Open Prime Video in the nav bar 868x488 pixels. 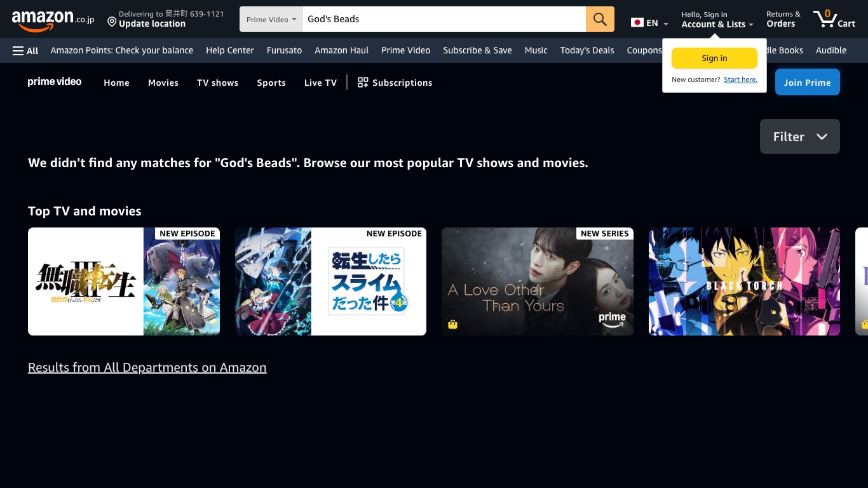(x=406, y=50)
